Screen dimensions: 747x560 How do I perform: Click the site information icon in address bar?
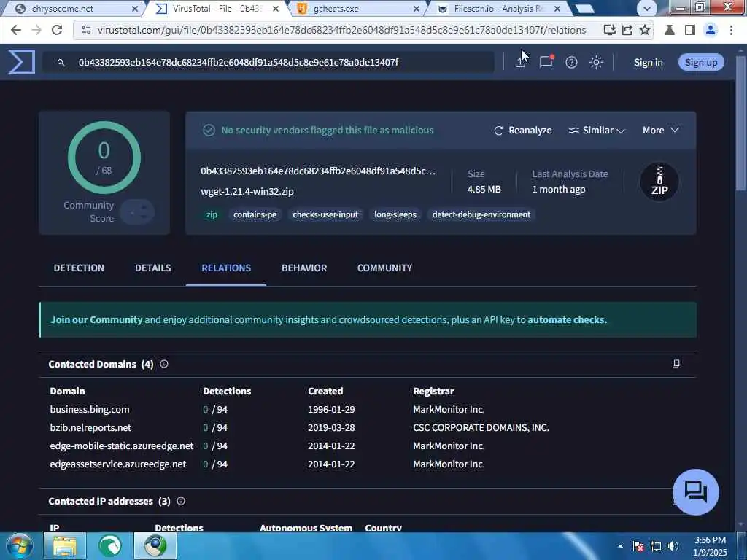(86, 30)
